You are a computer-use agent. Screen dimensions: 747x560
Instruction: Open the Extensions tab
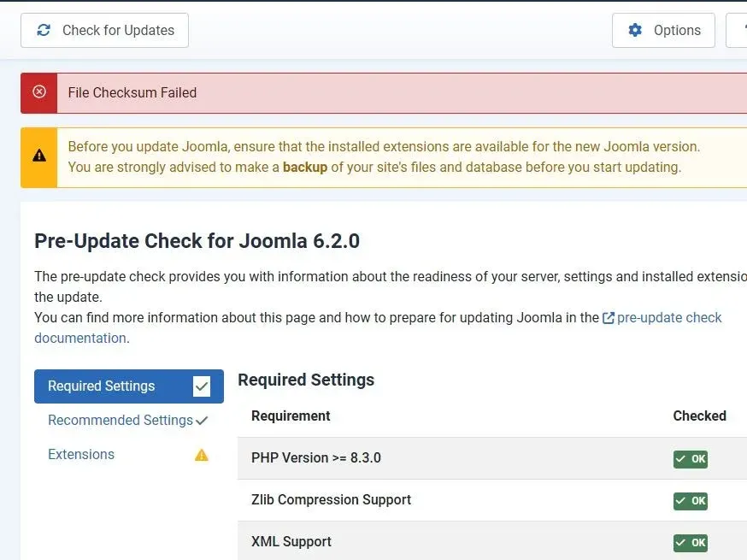[x=128, y=455]
